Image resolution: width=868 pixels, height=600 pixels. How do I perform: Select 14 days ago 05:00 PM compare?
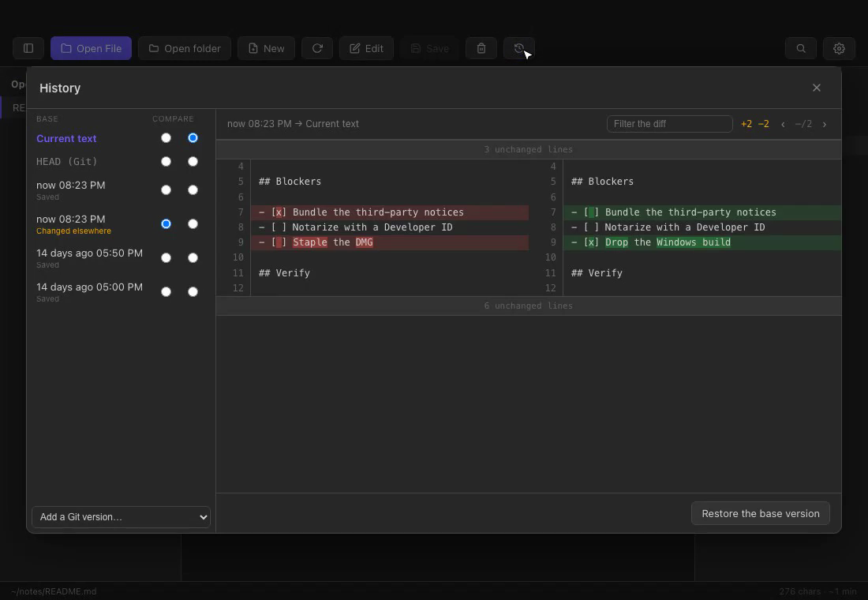(193, 291)
